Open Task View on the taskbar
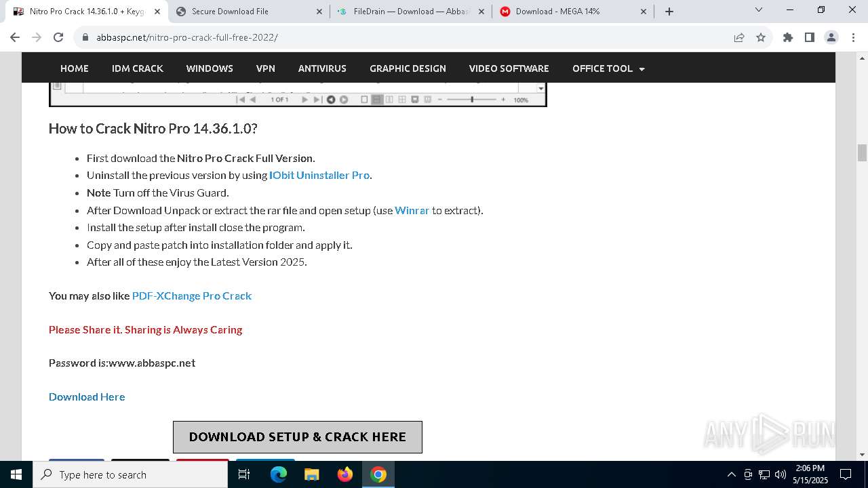 pyautogui.click(x=244, y=474)
